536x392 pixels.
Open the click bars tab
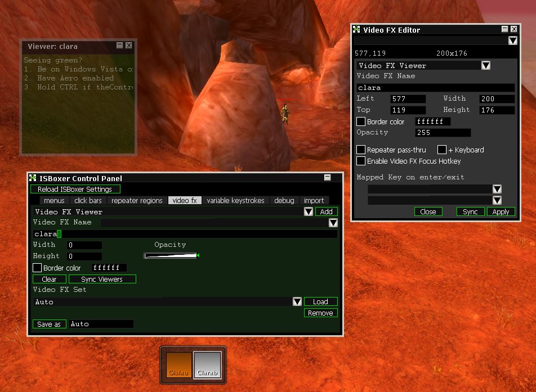coord(88,200)
